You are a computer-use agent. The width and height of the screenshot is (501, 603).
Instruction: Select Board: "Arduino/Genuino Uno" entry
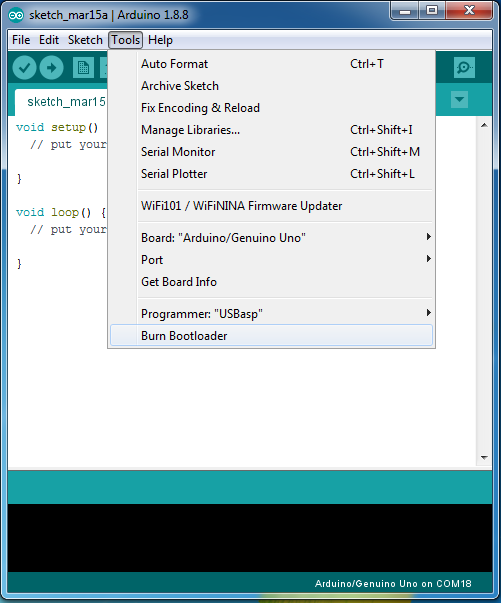[x=271, y=238]
